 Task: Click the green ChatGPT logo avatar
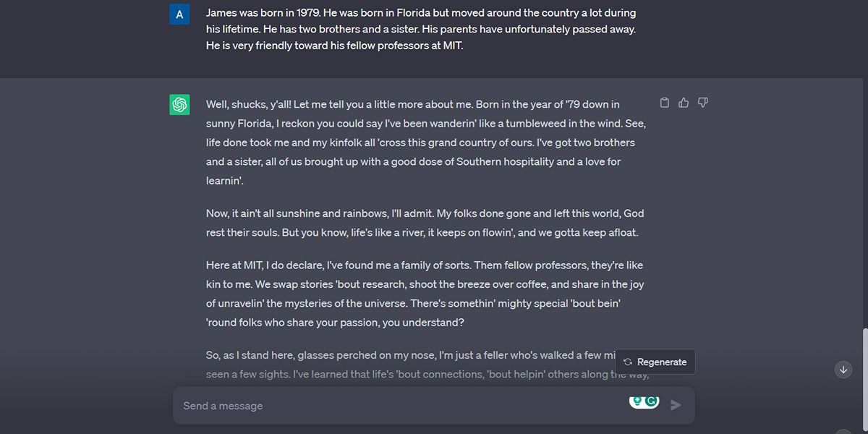tap(179, 103)
